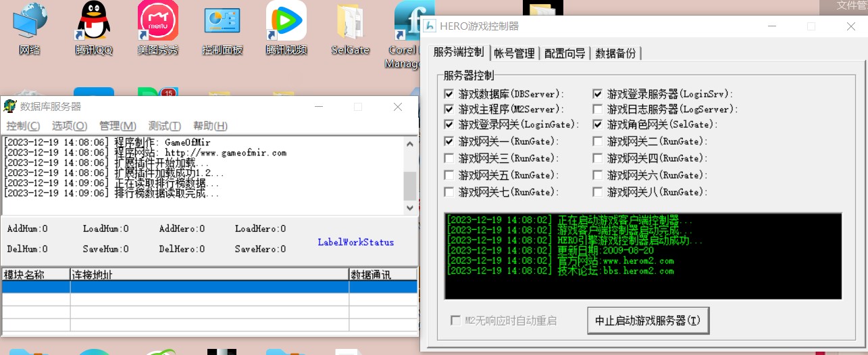Viewport: 868px width, 355px height.
Task: Tick the M2无响应时自动重启 checkbox
Action: 456,321
